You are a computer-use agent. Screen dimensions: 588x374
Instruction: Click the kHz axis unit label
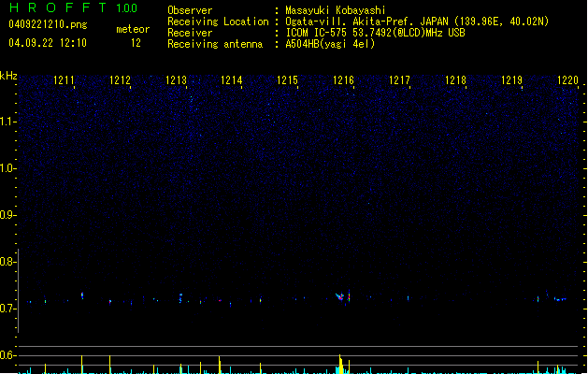(8, 76)
